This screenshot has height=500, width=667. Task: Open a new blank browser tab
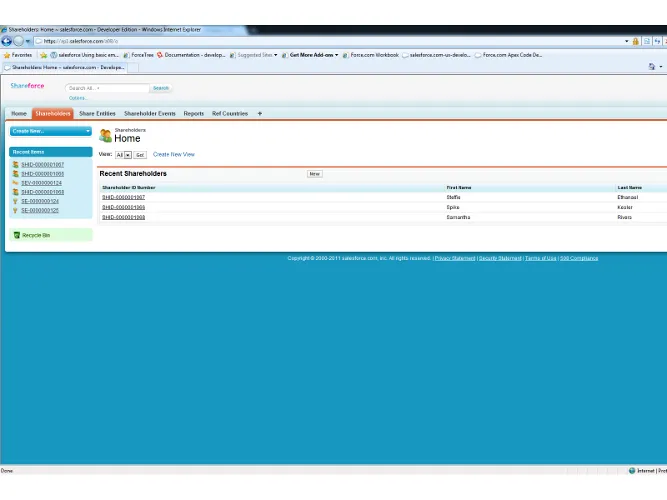click(133, 67)
